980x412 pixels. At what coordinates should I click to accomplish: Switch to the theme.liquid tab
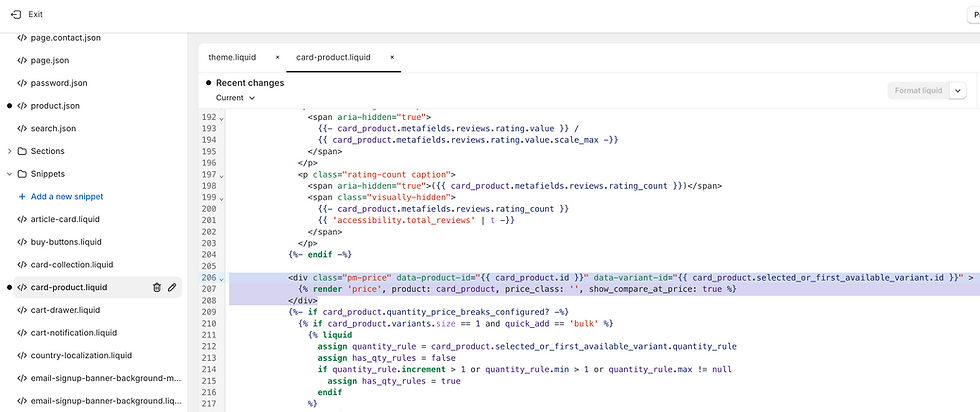click(x=232, y=57)
